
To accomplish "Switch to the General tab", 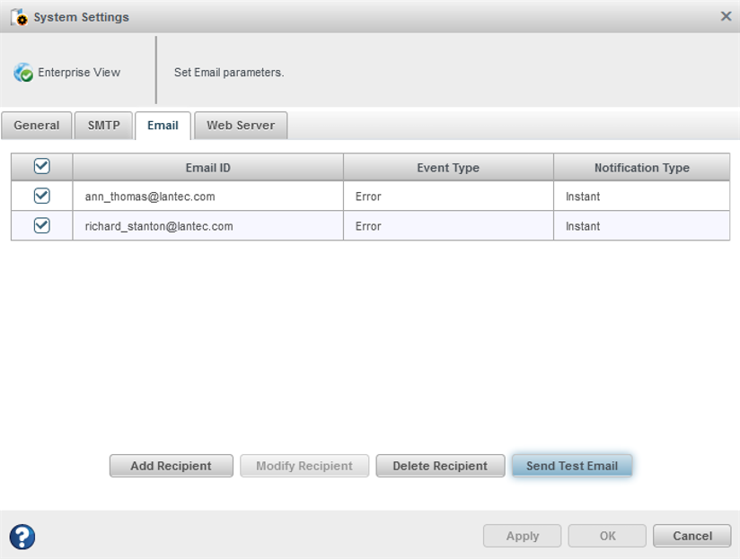I will [x=37, y=126].
